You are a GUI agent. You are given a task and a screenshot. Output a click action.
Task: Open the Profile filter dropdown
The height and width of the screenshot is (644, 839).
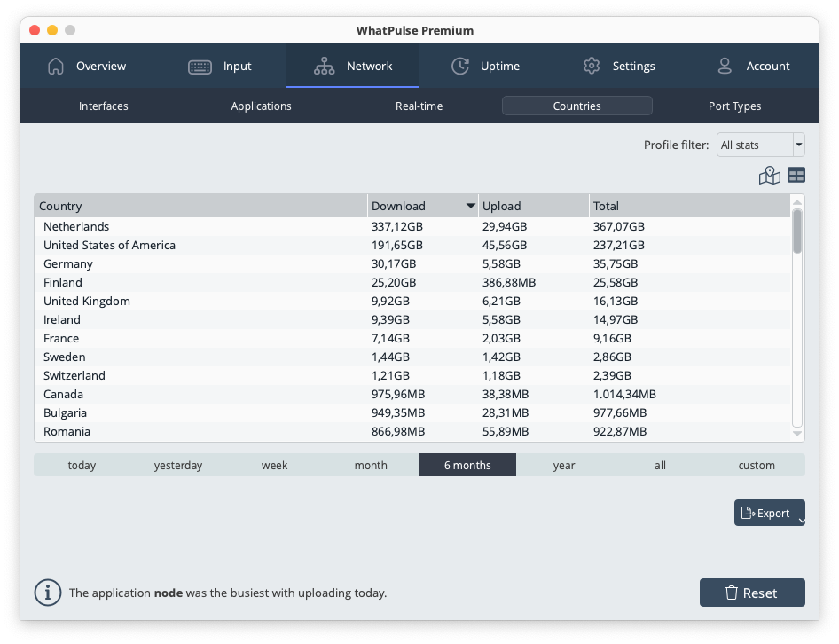point(760,145)
